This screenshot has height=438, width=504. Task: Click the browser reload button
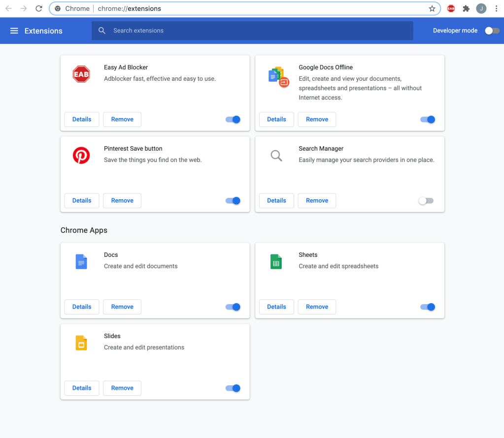click(x=39, y=8)
